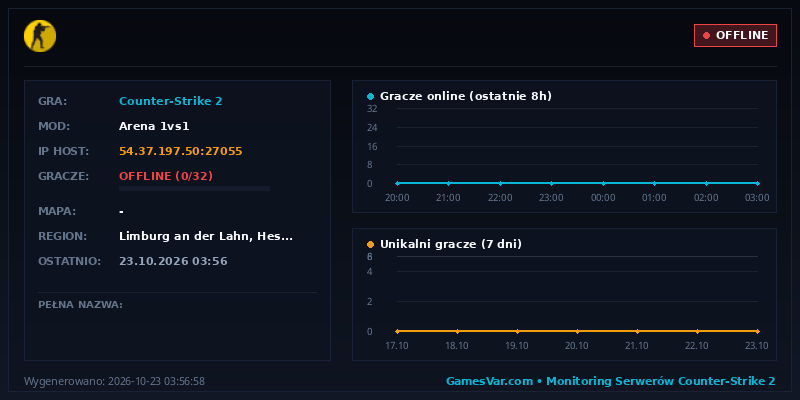Click the 21.10 point on unique players chart

click(637, 331)
